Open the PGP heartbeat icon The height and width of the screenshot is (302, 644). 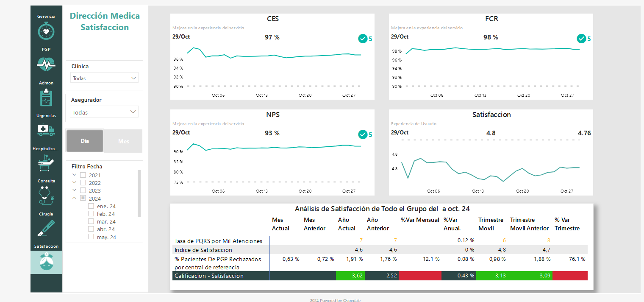[x=46, y=64]
